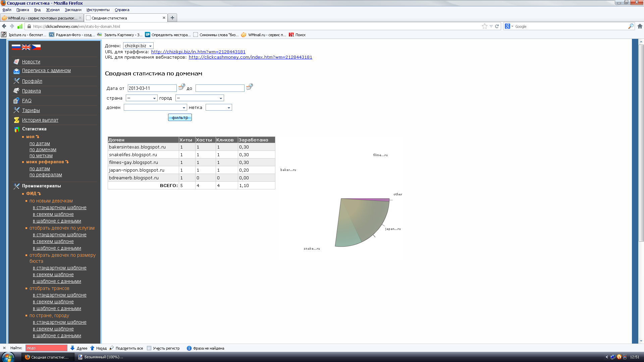Open the 'Закладки' menu
This screenshot has width=644, height=362.
[73, 10]
